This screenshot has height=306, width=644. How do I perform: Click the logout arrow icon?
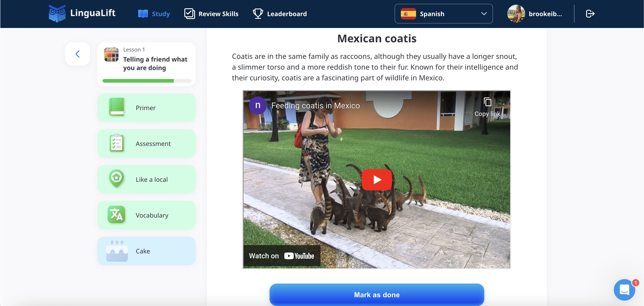tap(590, 13)
